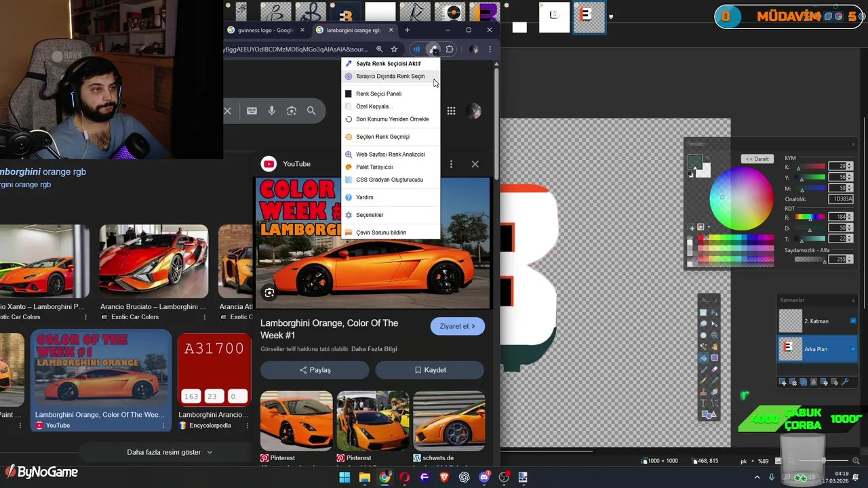Open Windows Start menu

[344, 477]
